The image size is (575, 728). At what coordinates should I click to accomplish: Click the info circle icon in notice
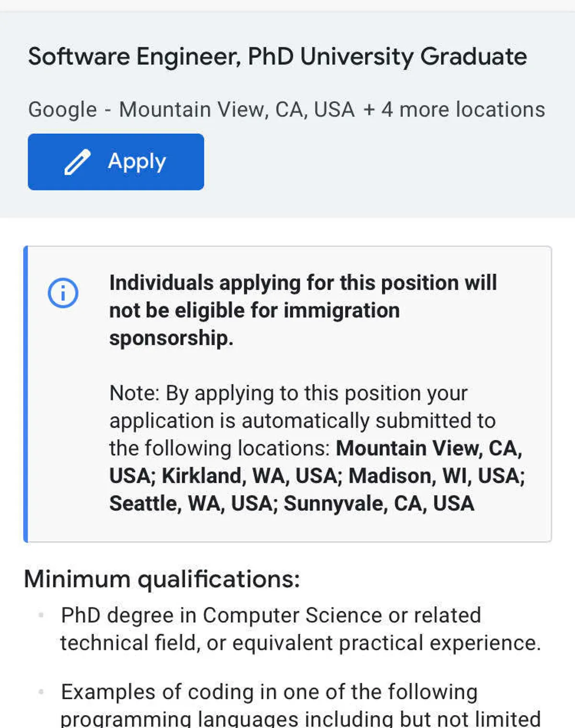pyautogui.click(x=63, y=293)
